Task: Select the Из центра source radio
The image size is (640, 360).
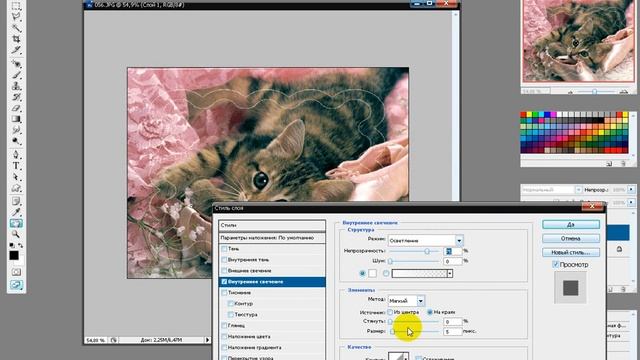Action: coord(390,312)
